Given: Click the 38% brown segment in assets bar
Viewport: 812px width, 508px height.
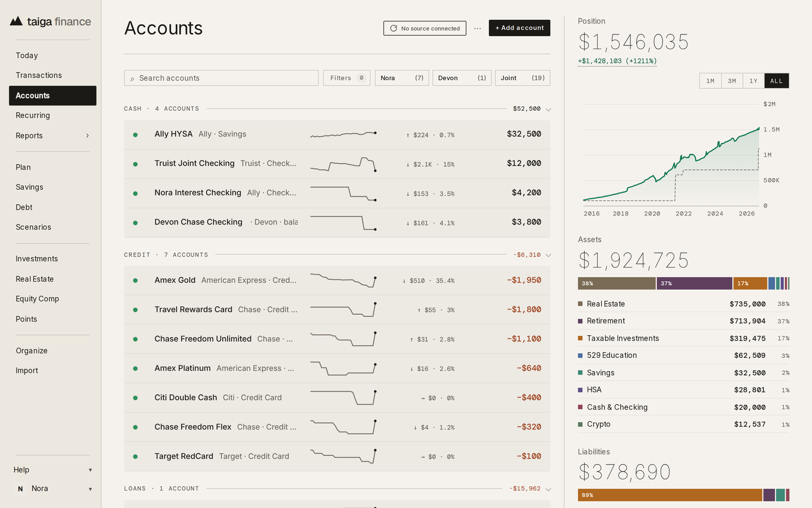Looking at the screenshot, I should pyautogui.click(x=617, y=283).
